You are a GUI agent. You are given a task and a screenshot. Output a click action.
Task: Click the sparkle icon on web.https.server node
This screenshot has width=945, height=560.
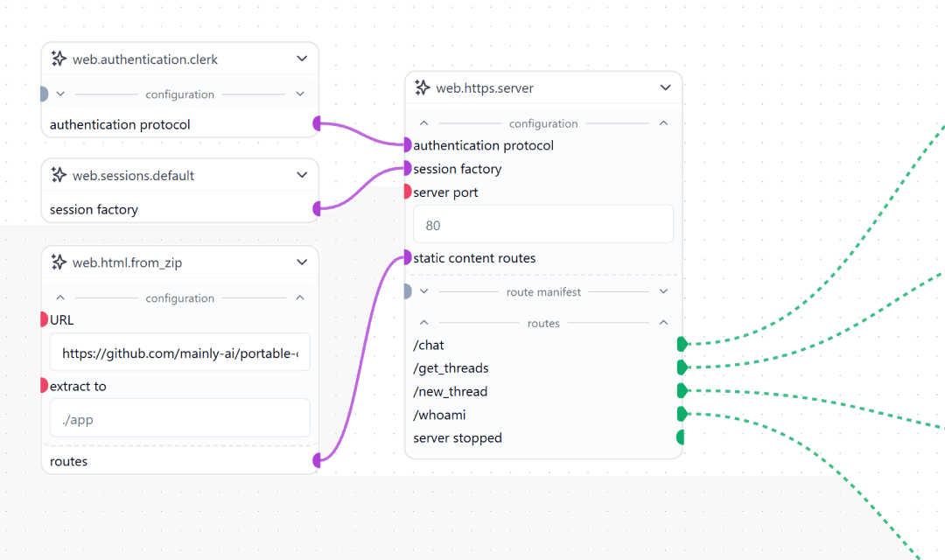coord(423,87)
